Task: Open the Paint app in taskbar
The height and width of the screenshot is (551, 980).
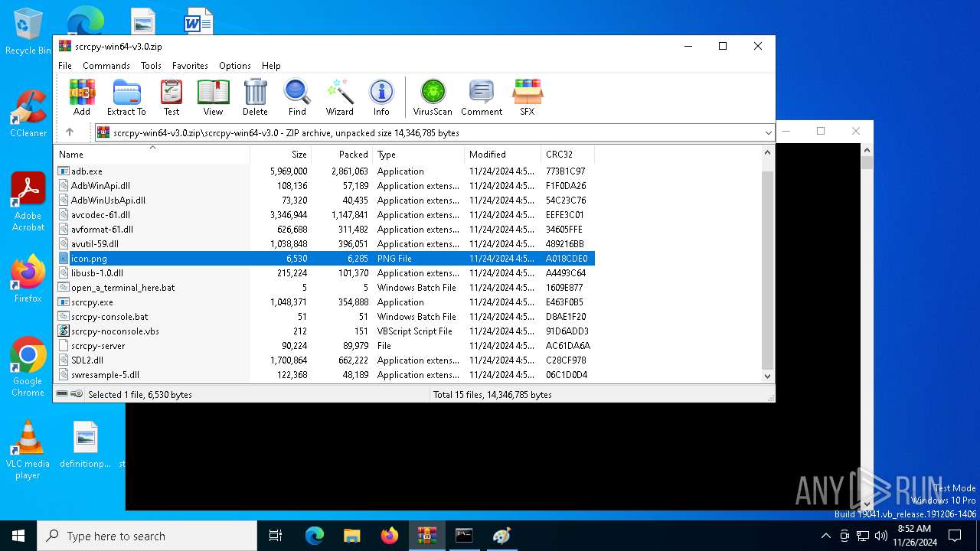Action: 501,536
